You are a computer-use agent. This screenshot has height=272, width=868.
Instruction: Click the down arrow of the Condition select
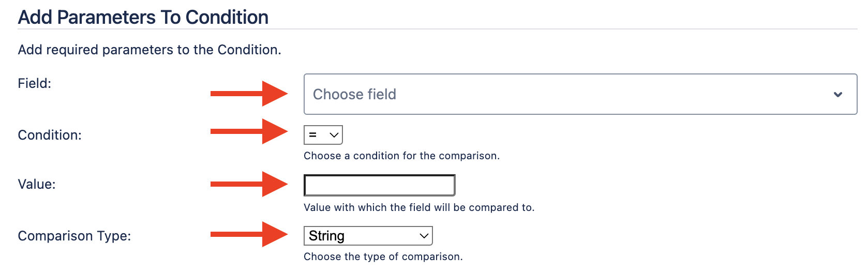point(334,135)
